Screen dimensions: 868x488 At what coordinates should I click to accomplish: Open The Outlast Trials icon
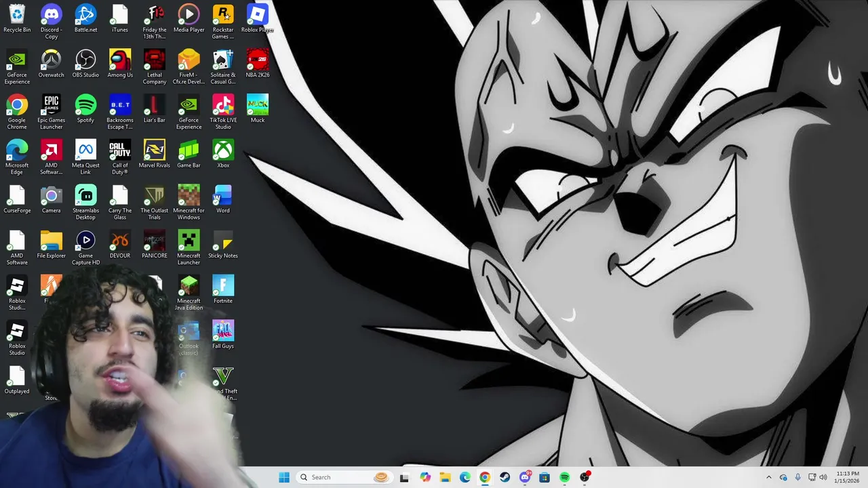[x=155, y=203]
